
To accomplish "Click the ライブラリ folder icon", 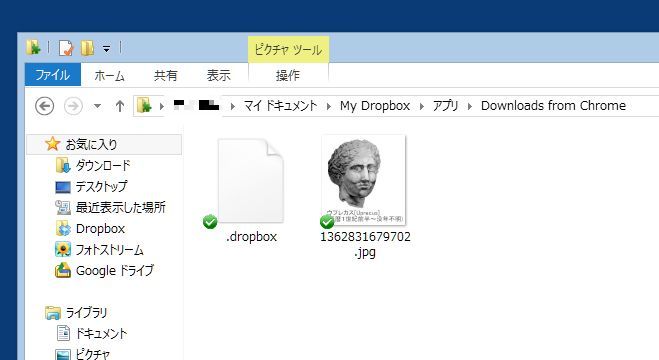I will click(53, 313).
